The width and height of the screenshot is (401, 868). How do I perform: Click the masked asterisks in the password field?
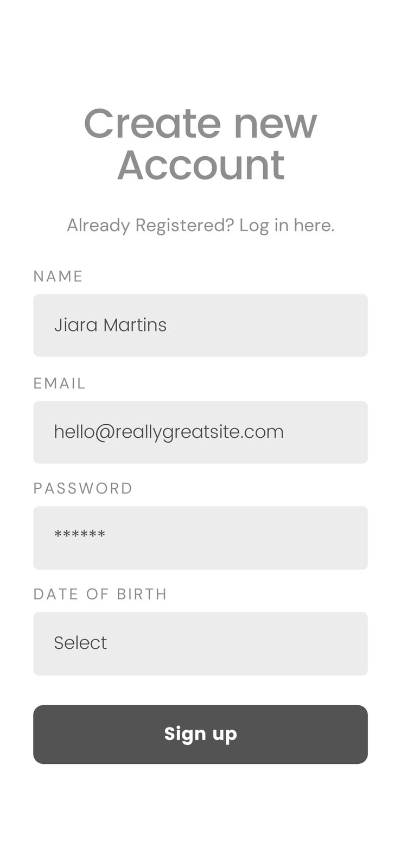pos(80,535)
